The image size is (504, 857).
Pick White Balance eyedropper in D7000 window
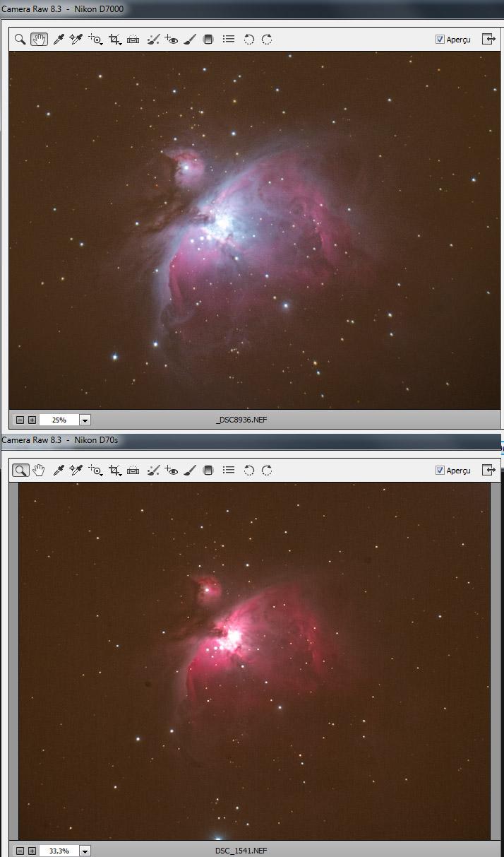59,40
